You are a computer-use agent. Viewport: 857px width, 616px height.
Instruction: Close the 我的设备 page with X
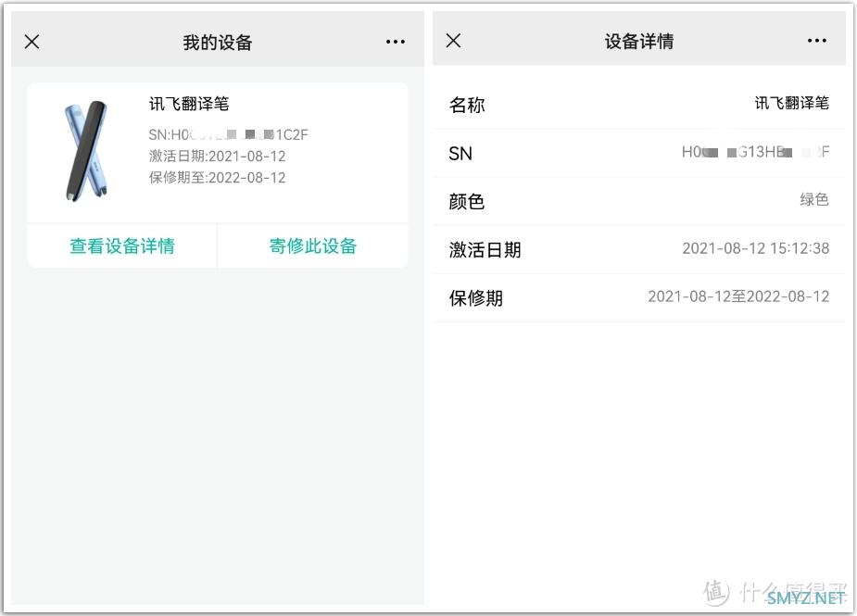[32, 42]
